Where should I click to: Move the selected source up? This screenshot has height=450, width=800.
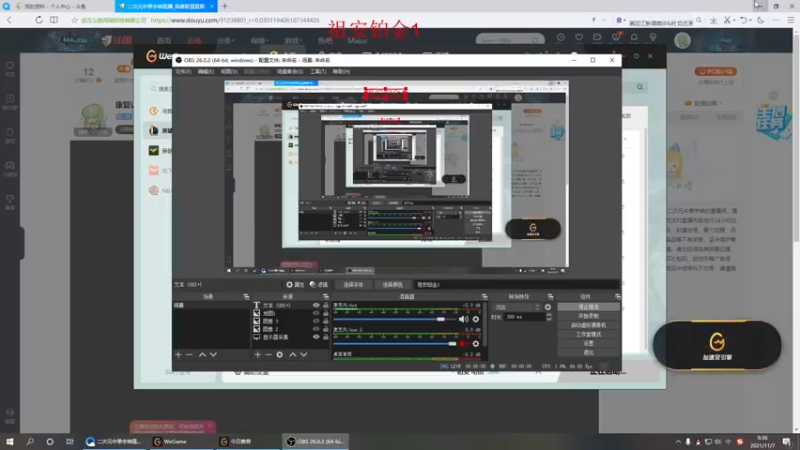click(x=292, y=354)
